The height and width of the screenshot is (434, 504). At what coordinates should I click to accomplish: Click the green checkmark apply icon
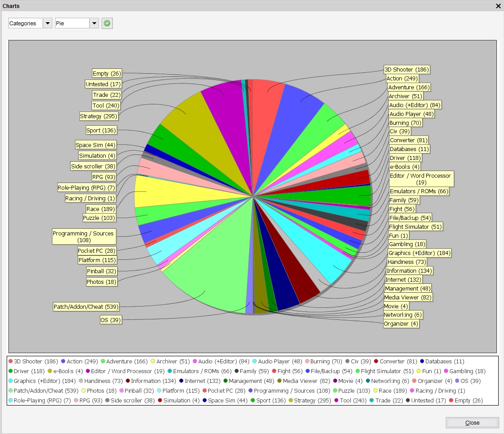tap(107, 23)
